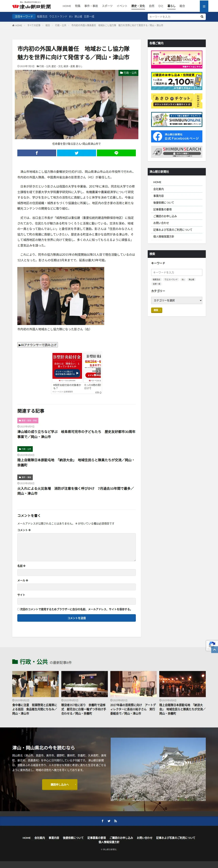Click 豆原一成 tag under sidebar keyword field
218x868 pixels.
[x=157, y=284]
